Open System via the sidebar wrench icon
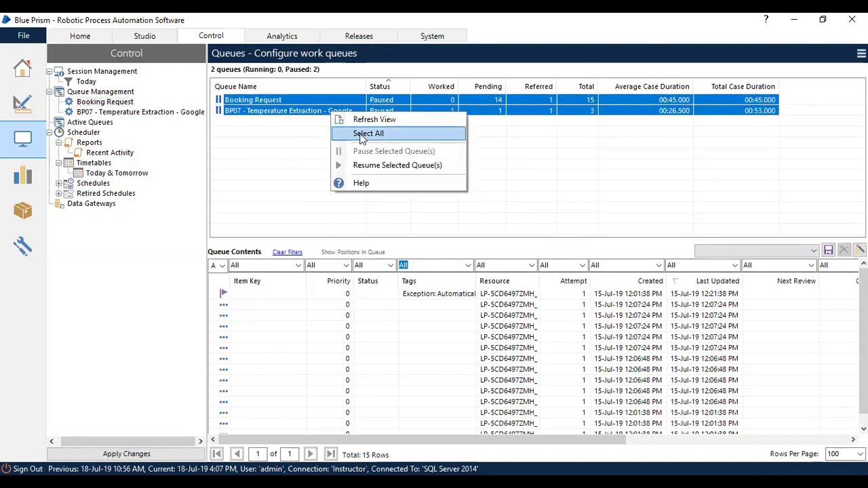This screenshot has width=868, height=488. tap(22, 246)
